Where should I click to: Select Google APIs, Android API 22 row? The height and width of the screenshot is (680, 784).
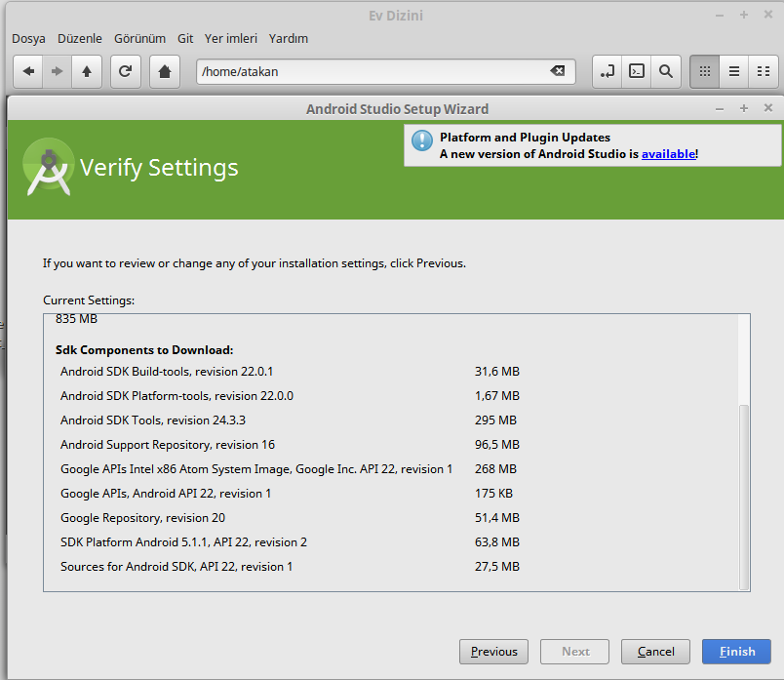[x=287, y=494]
